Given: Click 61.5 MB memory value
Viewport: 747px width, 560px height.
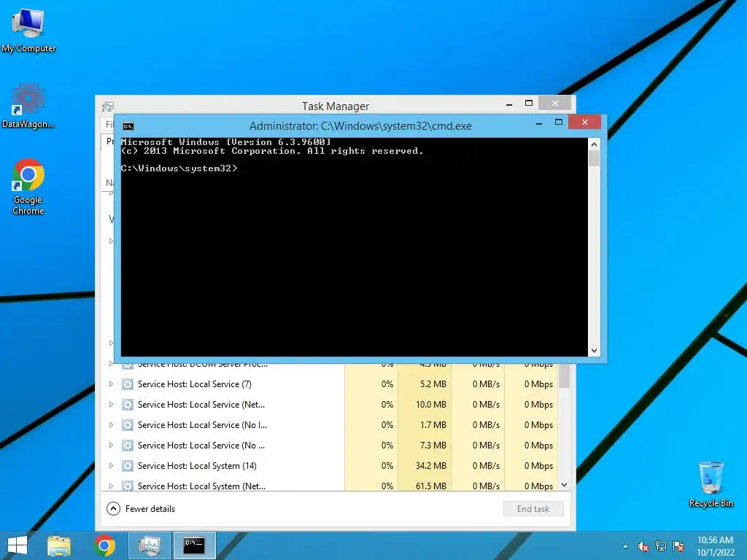Looking at the screenshot, I should click(430, 486).
